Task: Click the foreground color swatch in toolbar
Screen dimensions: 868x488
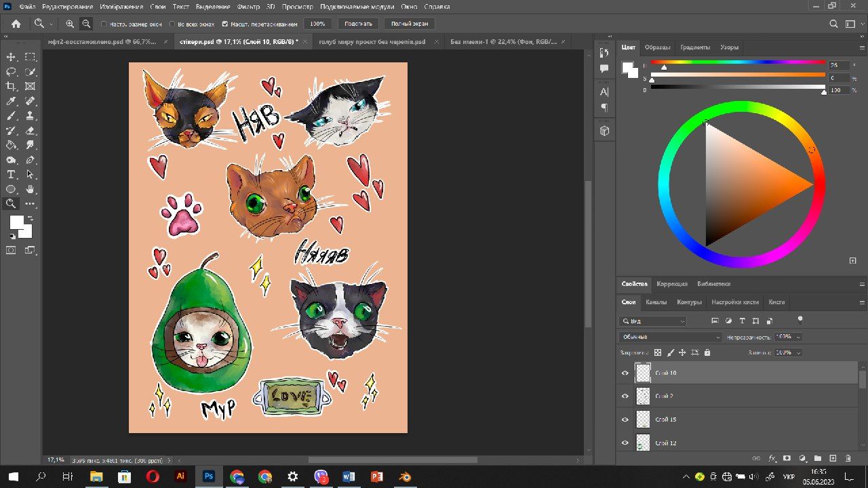Action: pyautogui.click(x=16, y=222)
